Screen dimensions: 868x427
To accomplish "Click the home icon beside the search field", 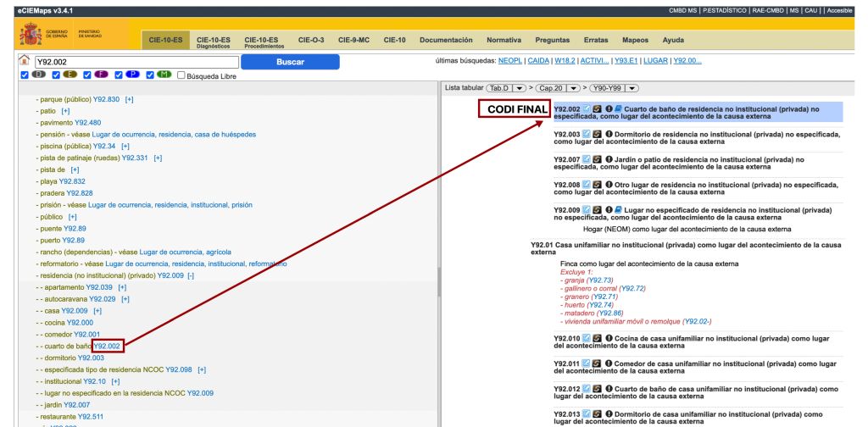I will click(24, 62).
